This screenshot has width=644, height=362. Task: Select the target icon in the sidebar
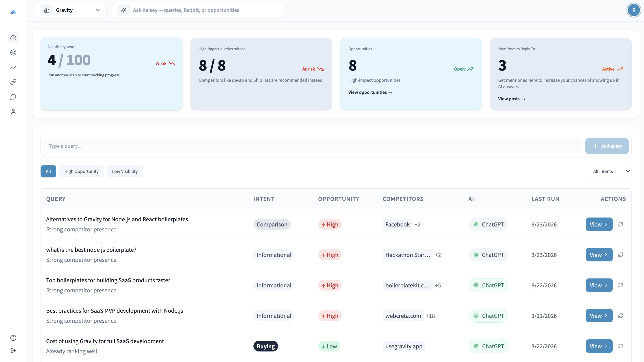pos(13,52)
